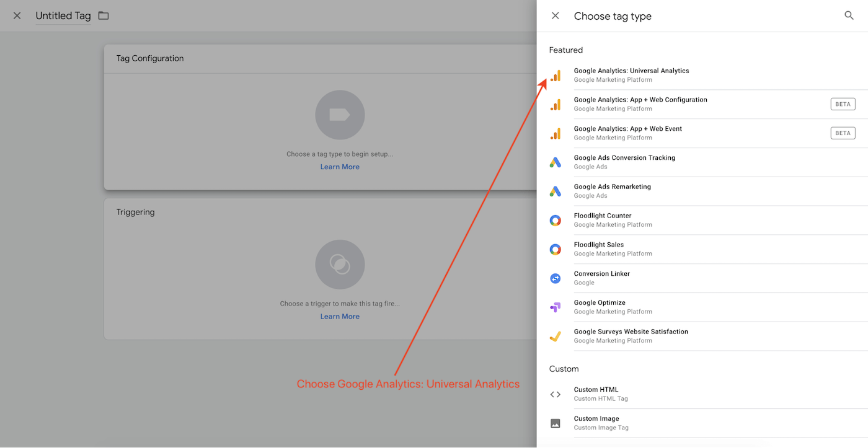The width and height of the screenshot is (868, 448).
Task: Select Google Optimize tag type
Action: tap(702, 307)
